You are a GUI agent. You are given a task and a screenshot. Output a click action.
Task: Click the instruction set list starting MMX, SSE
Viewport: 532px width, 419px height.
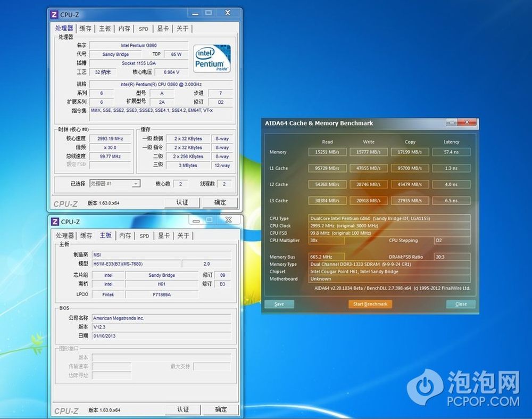(x=161, y=114)
